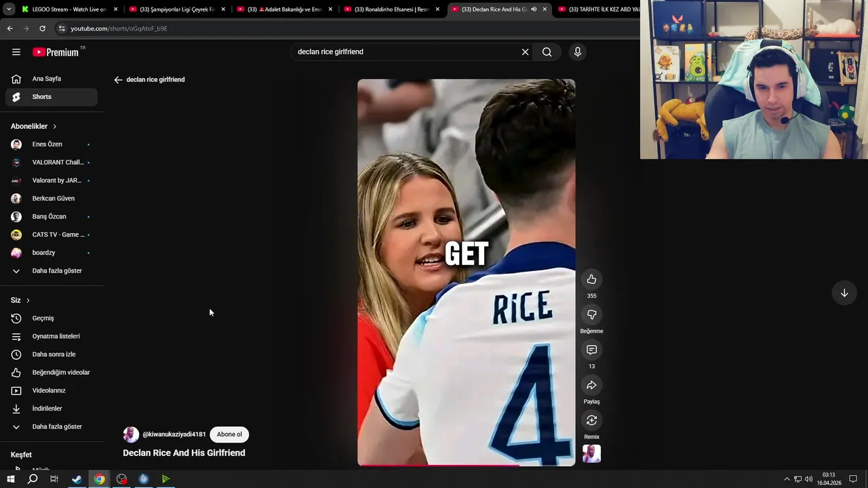This screenshot has width=868, height=488.
Task: Open the boardzy subscription
Action: pos(52,253)
